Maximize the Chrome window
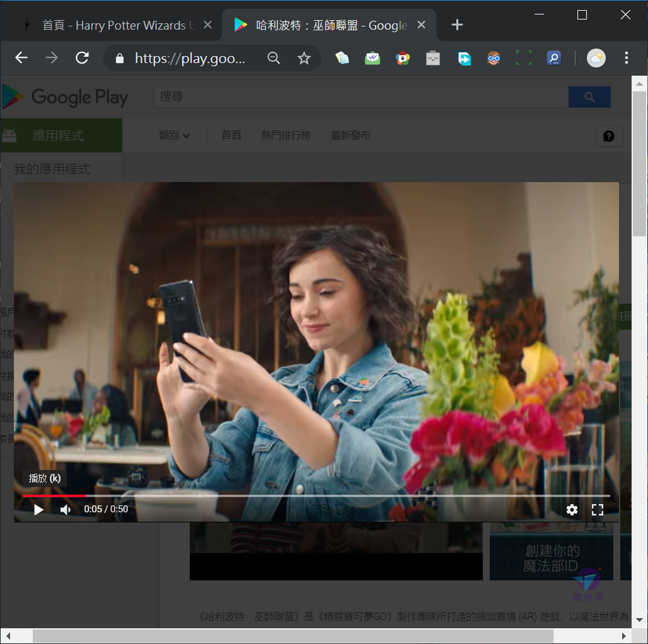Viewport: 648px width, 644px height. (x=582, y=15)
